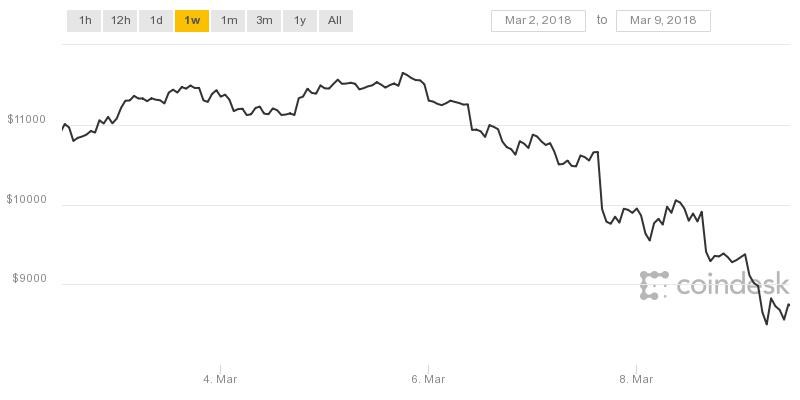Click the highlighted 1w range button
The height and width of the screenshot is (400, 800).
click(x=192, y=20)
